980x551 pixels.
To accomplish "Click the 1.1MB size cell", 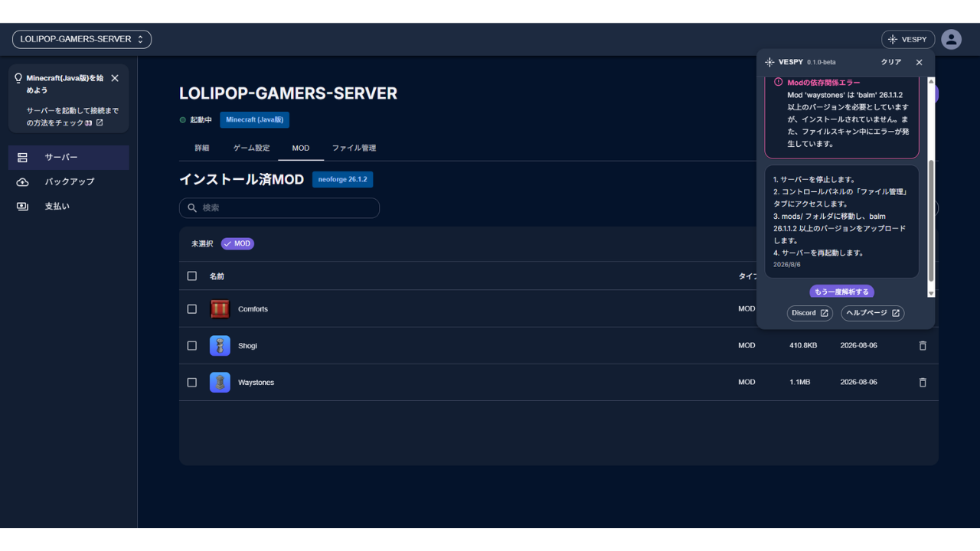I will point(799,383).
